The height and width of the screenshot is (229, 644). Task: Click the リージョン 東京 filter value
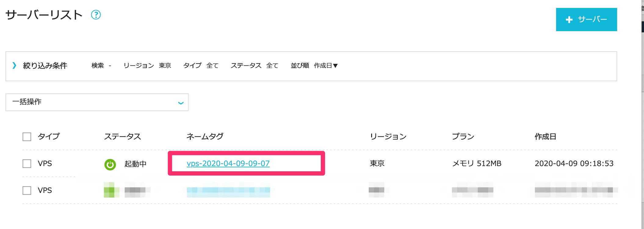(x=165, y=66)
